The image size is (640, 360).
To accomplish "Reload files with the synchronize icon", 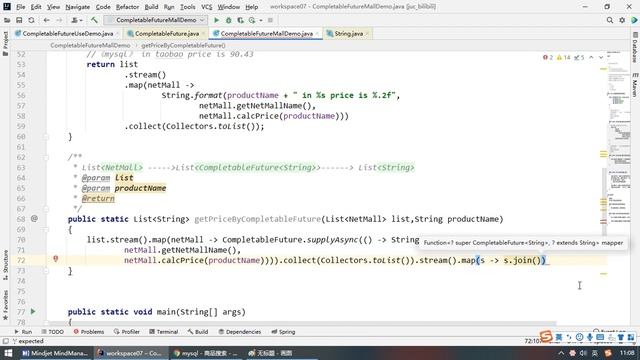I will [31, 20].
